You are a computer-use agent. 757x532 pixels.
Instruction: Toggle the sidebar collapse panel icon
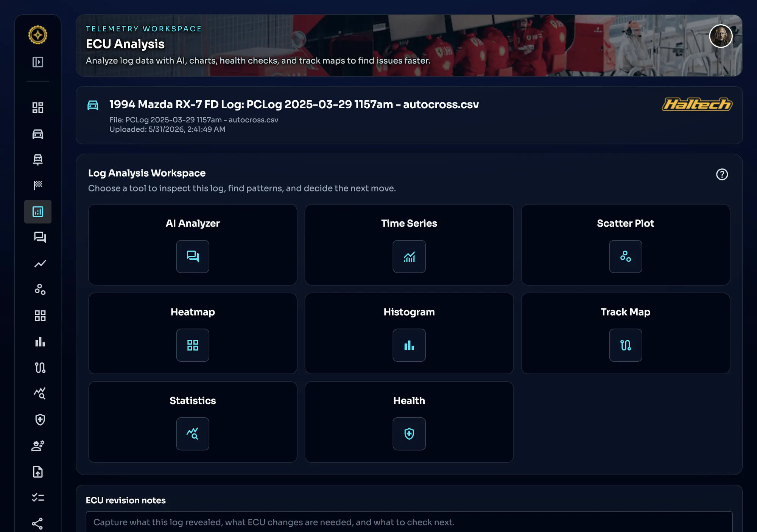click(x=38, y=62)
